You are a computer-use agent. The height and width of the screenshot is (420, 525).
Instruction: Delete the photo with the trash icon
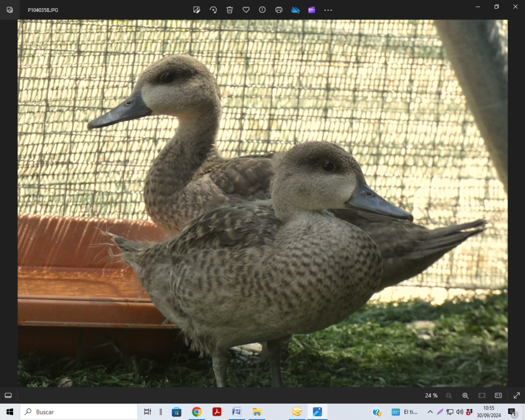pyautogui.click(x=230, y=10)
